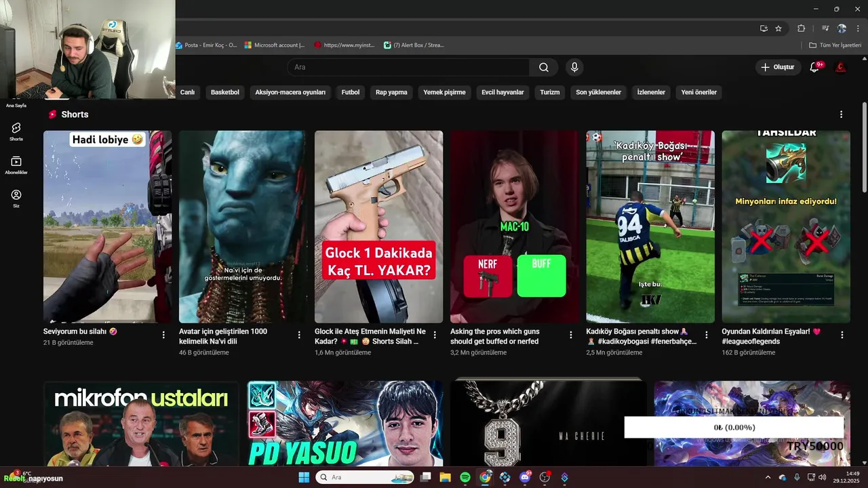Open Abonelikler in the sidebar
The width and height of the screenshot is (868, 488).
tap(16, 165)
